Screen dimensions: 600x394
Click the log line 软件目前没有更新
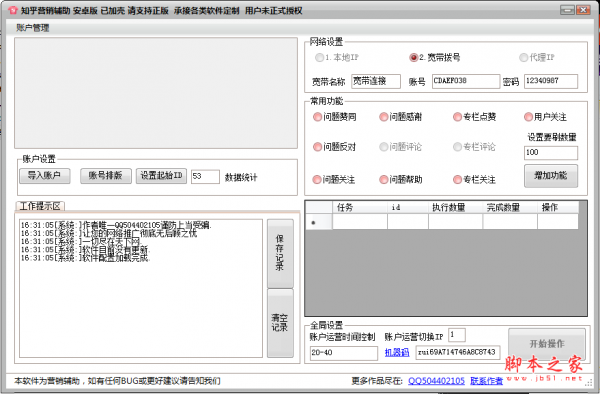tap(85, 250)
